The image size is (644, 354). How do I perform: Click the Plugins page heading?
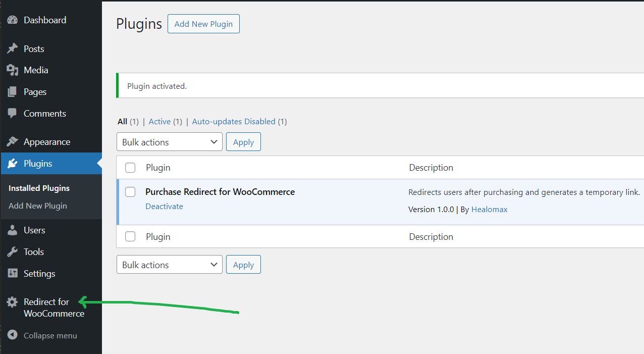(x=139, y=24)
